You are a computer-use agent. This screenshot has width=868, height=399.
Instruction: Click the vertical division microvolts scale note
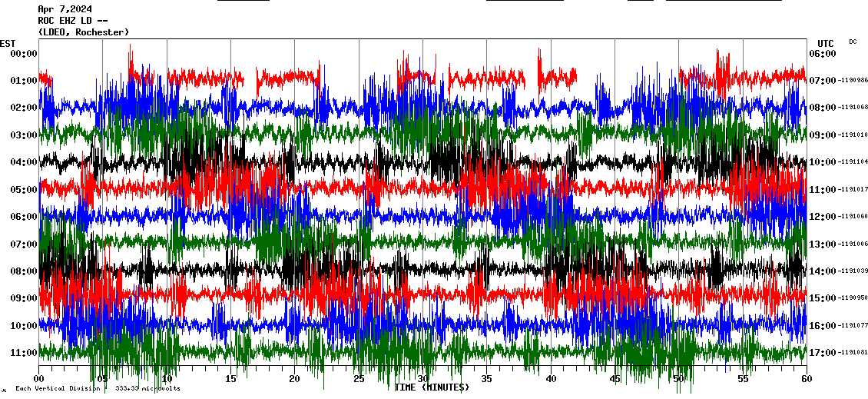[98, 388]
